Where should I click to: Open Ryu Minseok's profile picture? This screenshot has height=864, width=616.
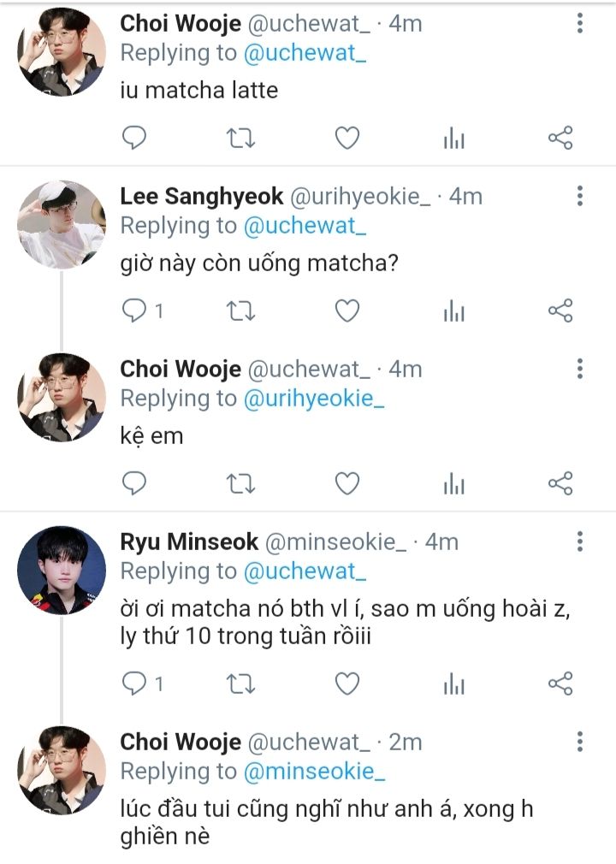pyautogui.click(x=62, y=569)
